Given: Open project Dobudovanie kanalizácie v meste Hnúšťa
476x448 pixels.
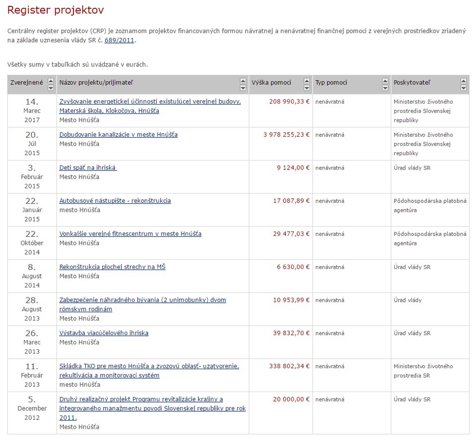Looking at the screenshot, I should pos(119,134).
